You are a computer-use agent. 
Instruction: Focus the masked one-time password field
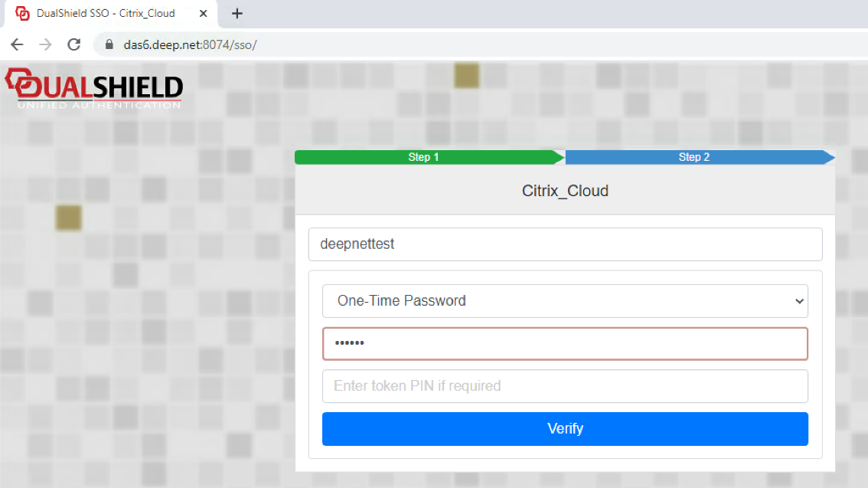[x=565, y=344]
